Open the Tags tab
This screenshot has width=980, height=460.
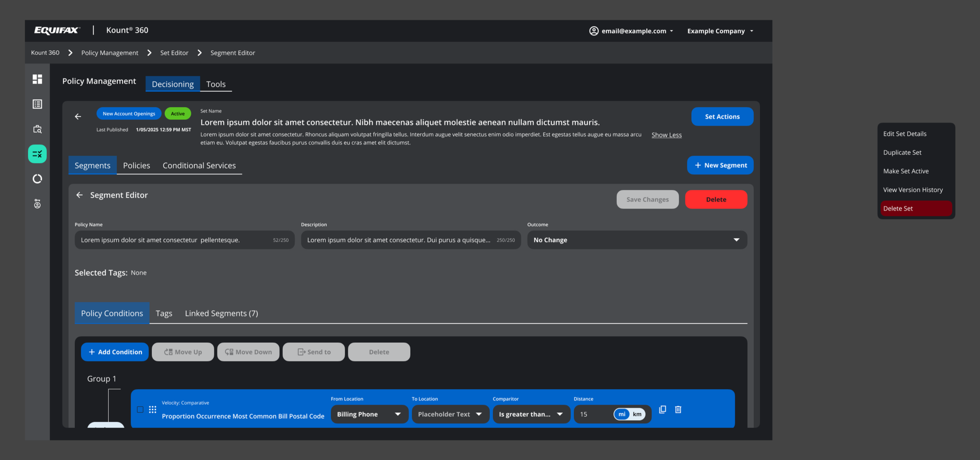click(164, 313)
